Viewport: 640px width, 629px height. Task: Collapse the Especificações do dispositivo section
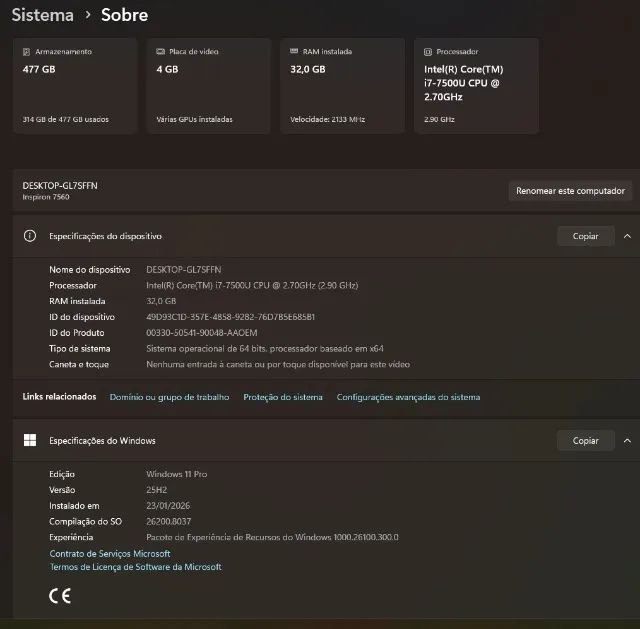(627, 236)
